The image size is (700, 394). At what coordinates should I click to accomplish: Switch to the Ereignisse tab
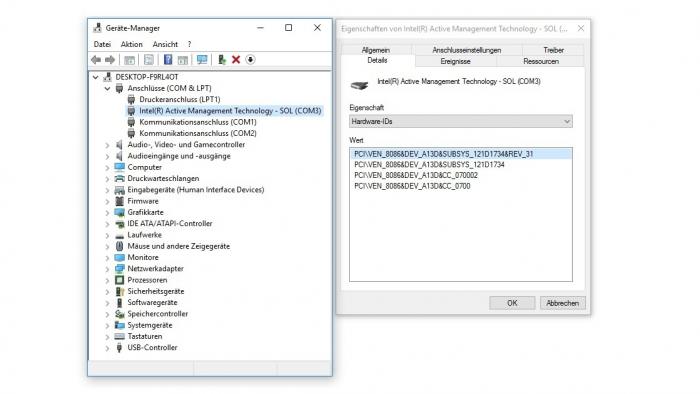(x=455, y=61)
